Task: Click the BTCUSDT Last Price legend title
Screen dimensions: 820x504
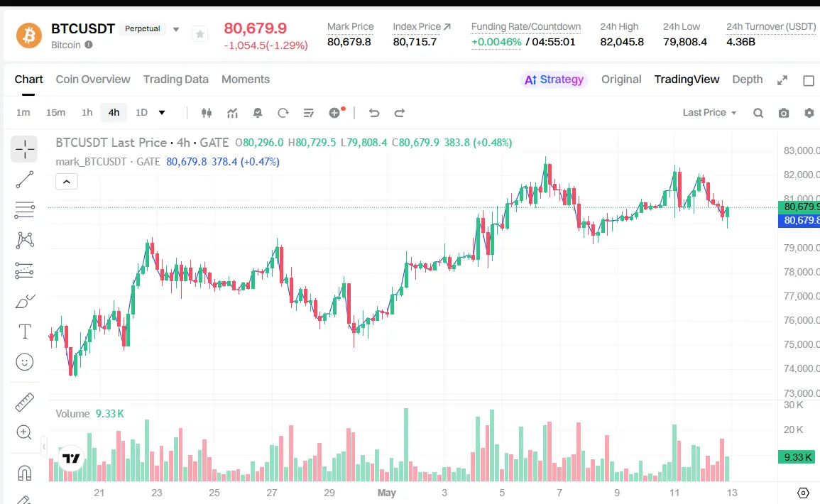Action: (x=142, y=143)
